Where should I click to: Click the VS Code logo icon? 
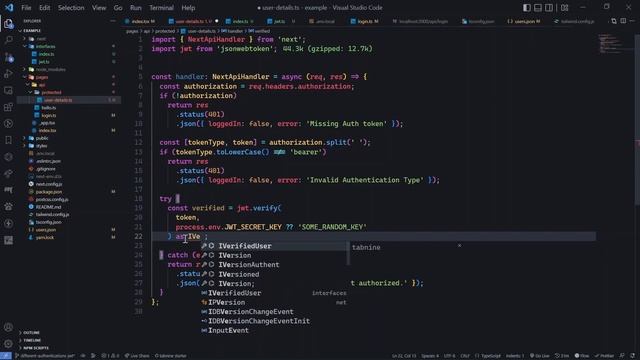(9, 7)
